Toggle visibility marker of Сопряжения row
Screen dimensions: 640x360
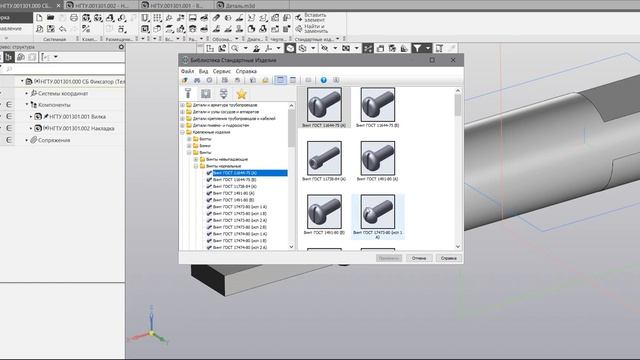(x=9, y=140)
